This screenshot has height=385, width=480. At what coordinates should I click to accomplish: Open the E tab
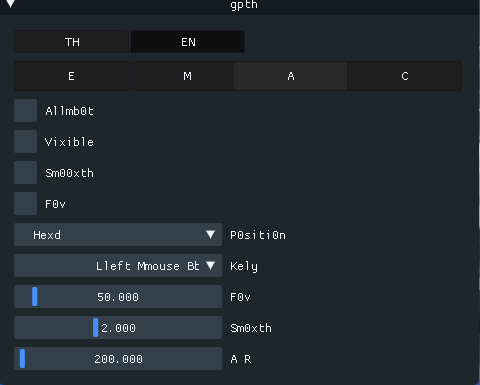point(71,76)
